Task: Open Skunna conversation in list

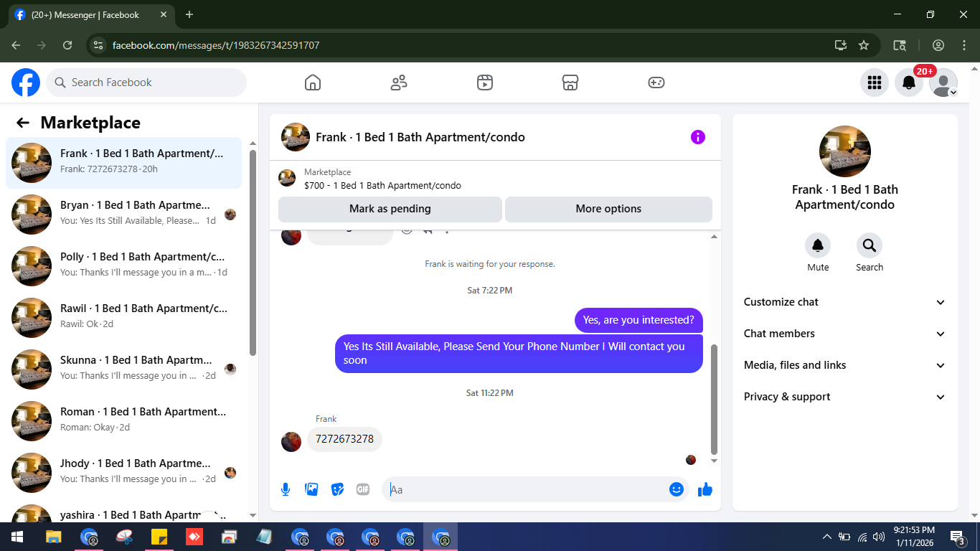Action: (x=124, y=369)
